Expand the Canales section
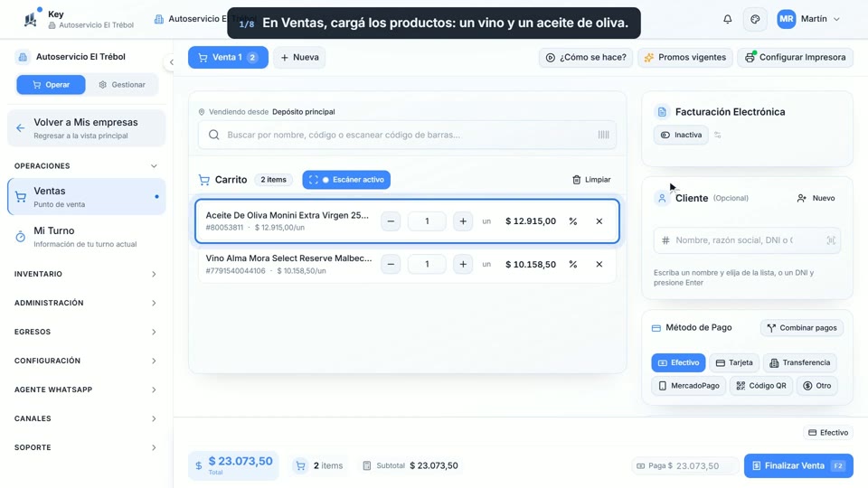Screen dimensions: 868x488 click(x=86, y=418)
